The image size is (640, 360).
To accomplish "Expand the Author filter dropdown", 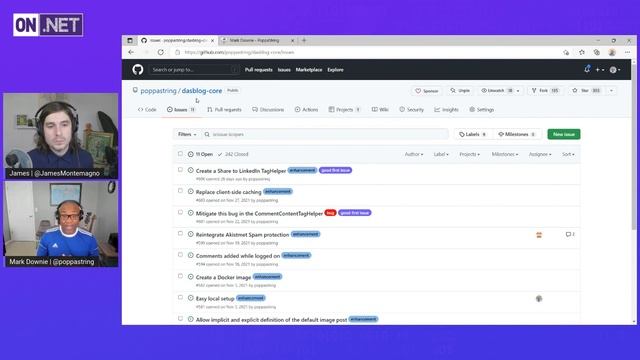I will [x=414, y=154].
